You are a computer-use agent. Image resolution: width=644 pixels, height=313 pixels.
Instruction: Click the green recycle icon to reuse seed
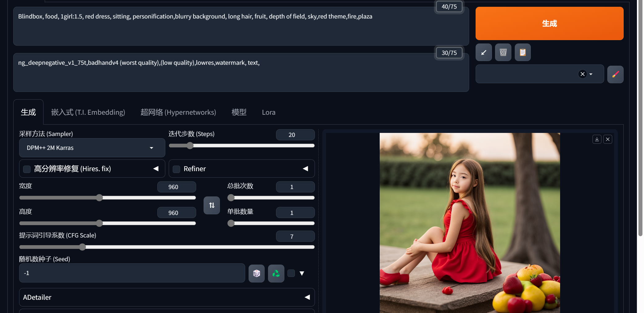pos(276,273)
